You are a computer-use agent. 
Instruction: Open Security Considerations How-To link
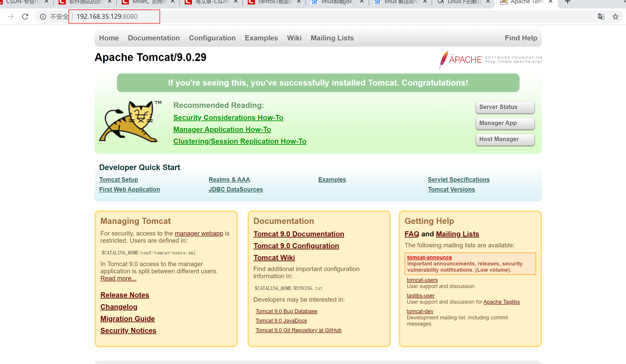(x=228, y=118)
